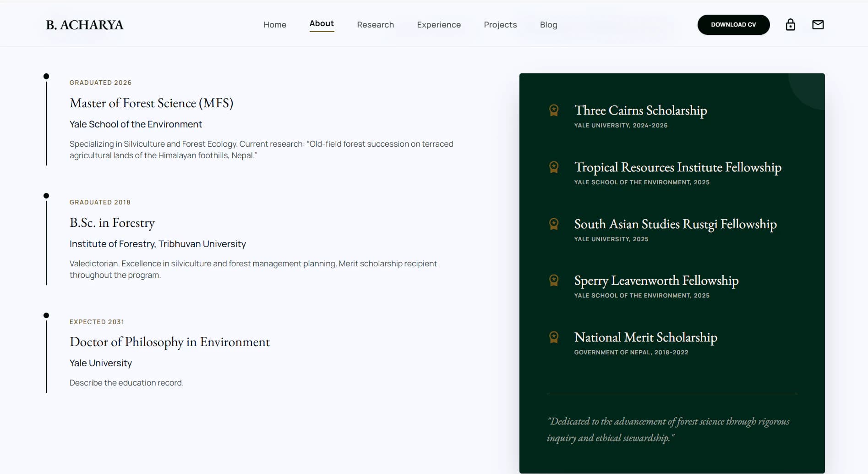Click the EXPECTED 2031 label
Screen dimensions: 868x474
pyautogui.click(x=97, y=322)
